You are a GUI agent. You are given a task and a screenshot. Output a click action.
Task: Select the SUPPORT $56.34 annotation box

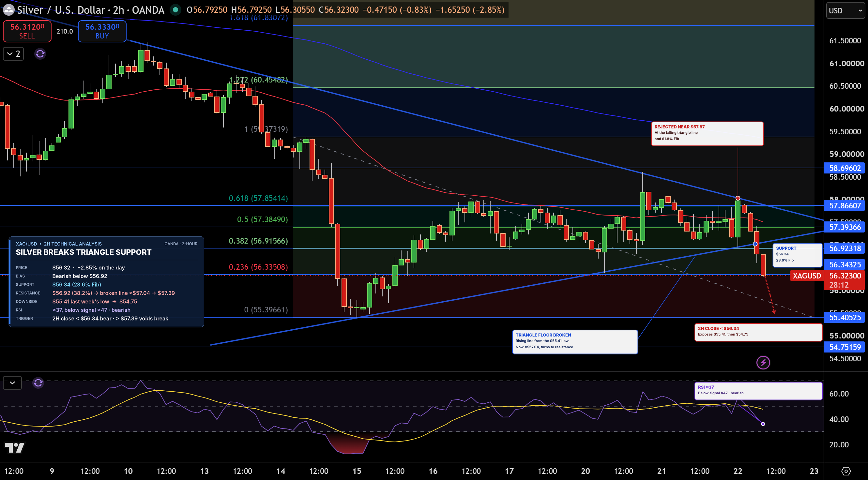point(797,255)
